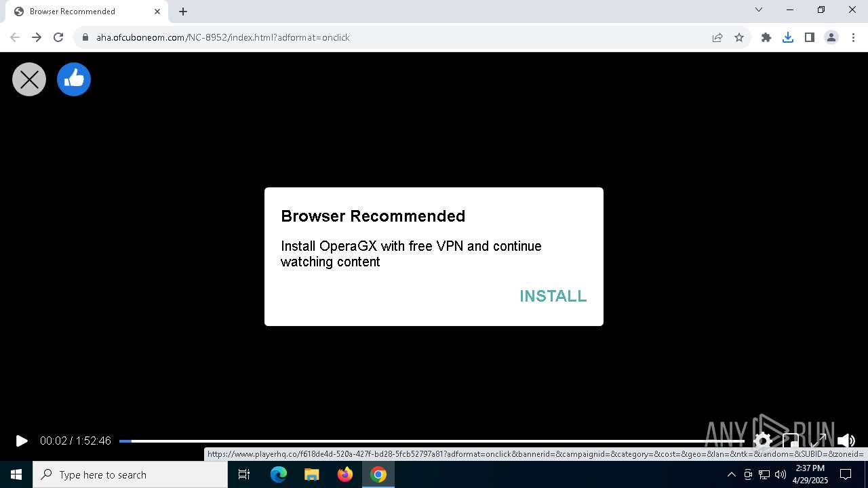Seek along the video progress bar
This screenshot has height=488, width=868.
click(431, 441)
